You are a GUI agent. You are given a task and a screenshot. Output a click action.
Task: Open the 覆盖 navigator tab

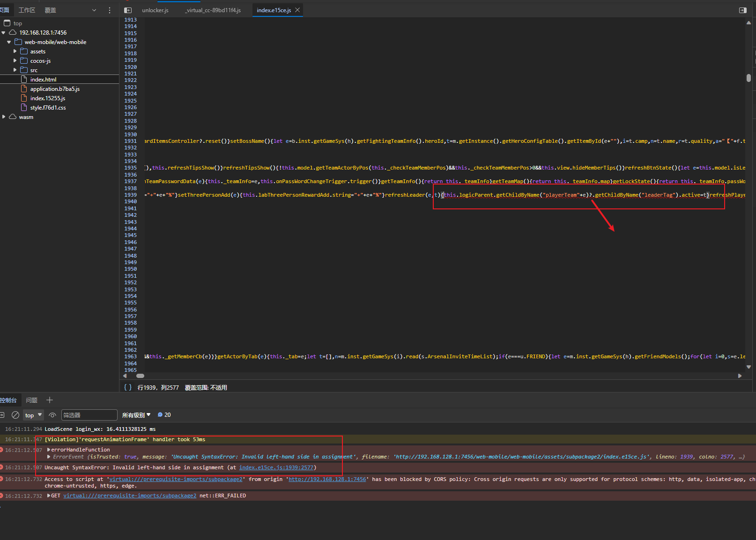(50, 10)
